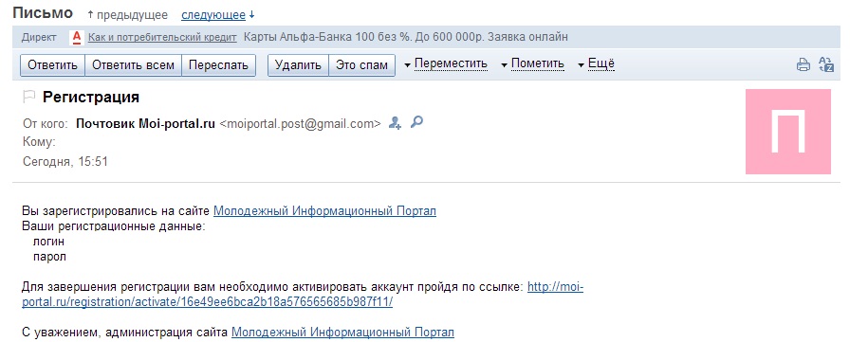Open first Молодежный Информационный Портал link
Screen dimensions: 868x342
point(324,211)
